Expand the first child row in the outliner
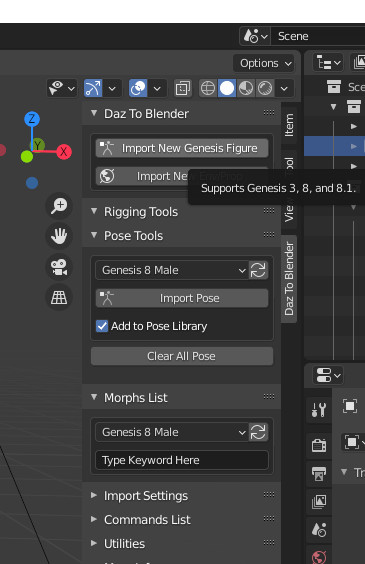 click(353, 126)
